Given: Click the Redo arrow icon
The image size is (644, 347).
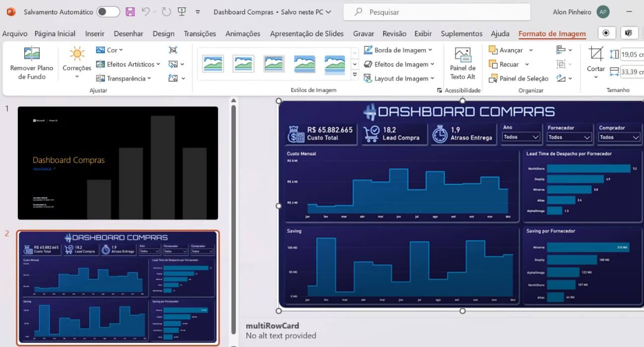Looking at the screenshot, I should (x=166, y=11).
